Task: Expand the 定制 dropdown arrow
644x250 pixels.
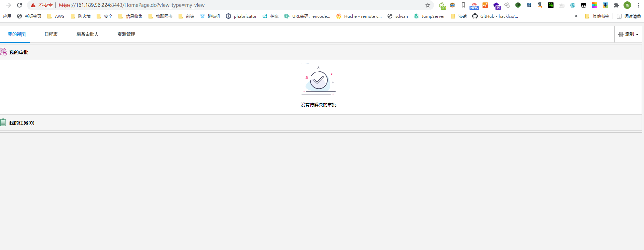Action: (x=637, y=35)
